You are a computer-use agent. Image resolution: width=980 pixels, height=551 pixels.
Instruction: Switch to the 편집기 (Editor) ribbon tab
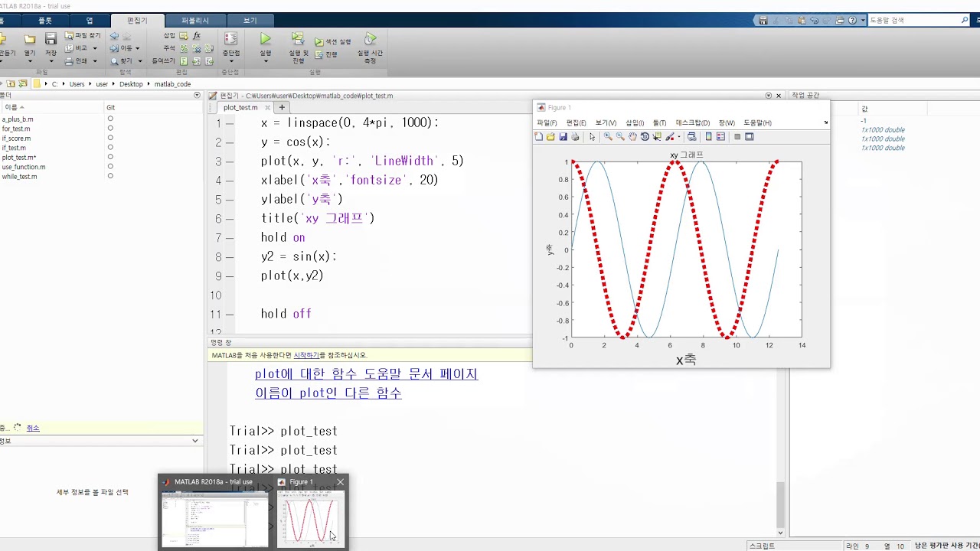pyautogui.click(x=137, y=21)
